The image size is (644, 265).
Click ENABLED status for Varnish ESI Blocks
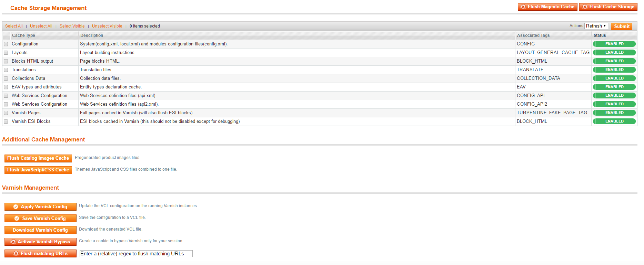click(614, 121)
